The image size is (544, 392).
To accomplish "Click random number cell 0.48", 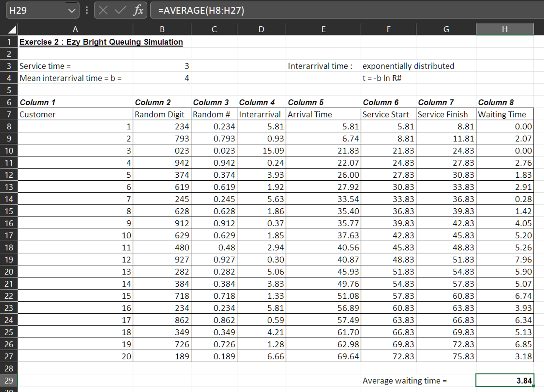I will [x=214, y=247].
